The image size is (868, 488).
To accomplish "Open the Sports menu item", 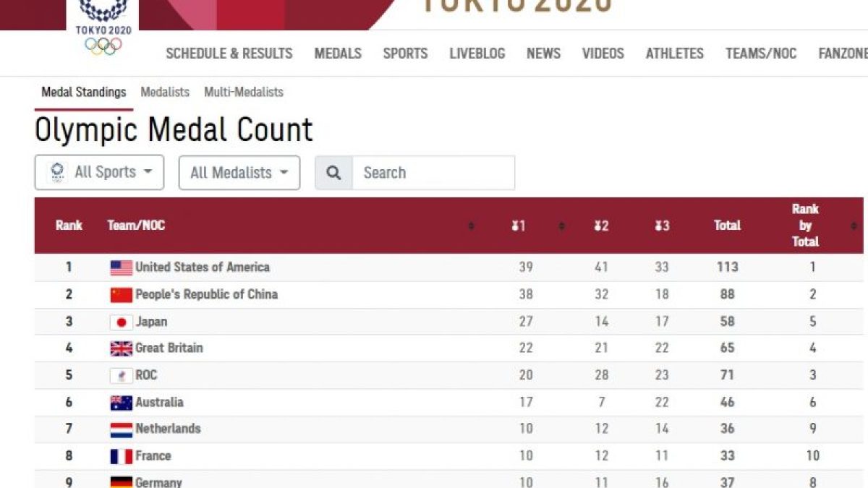I will [405, 53].
